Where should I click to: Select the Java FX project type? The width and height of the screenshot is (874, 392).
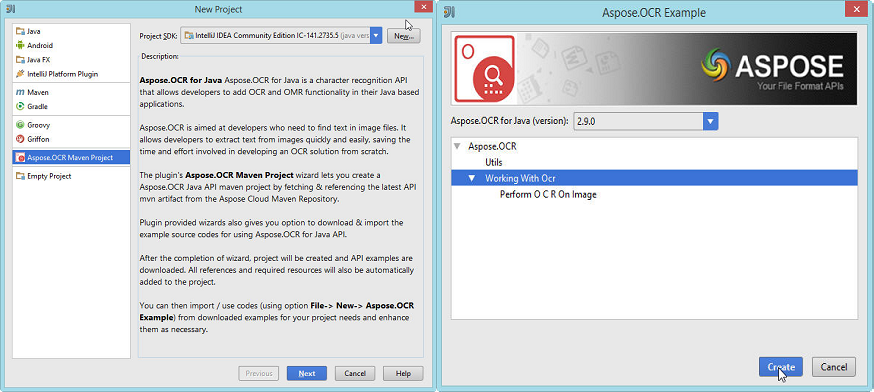pyautogui.click(x=71, y=60)
